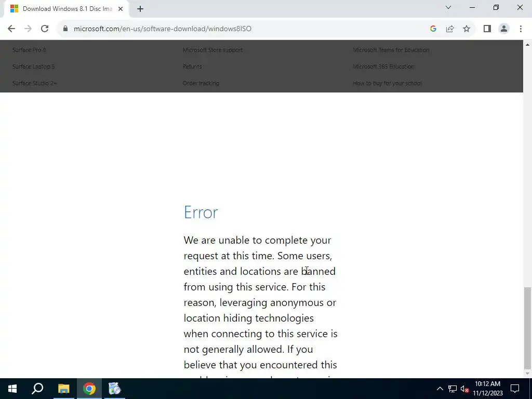
Task: Open the Windows Start menu
Action: tap(12, 389)
